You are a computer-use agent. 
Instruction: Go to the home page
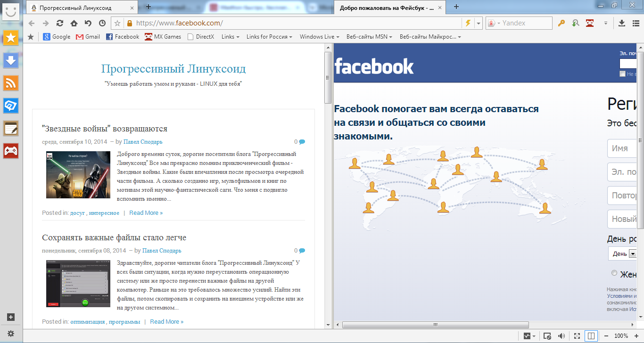point(74,23)
